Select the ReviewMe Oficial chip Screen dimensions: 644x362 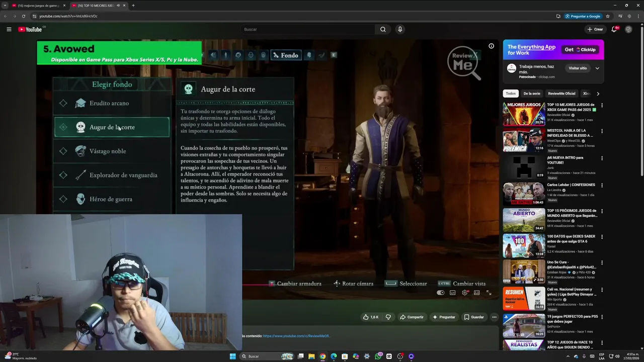point(561,94)
